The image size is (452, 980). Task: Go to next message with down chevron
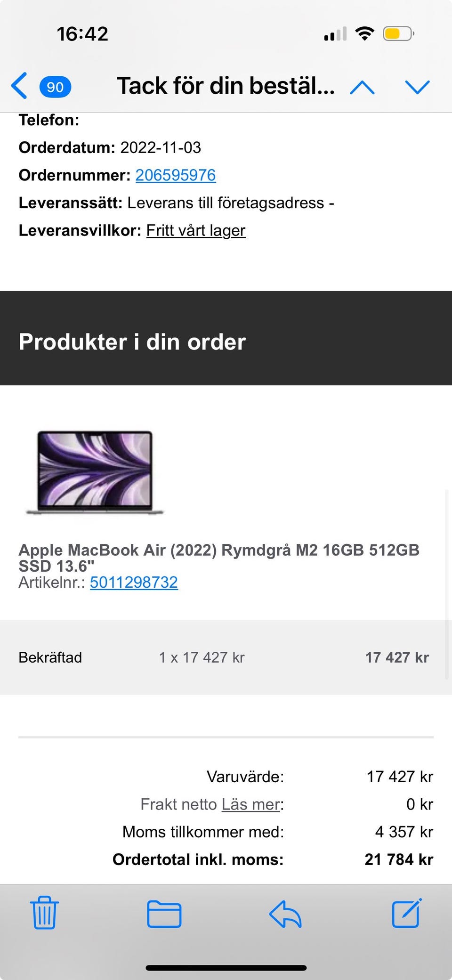click(x=417, y=87)
